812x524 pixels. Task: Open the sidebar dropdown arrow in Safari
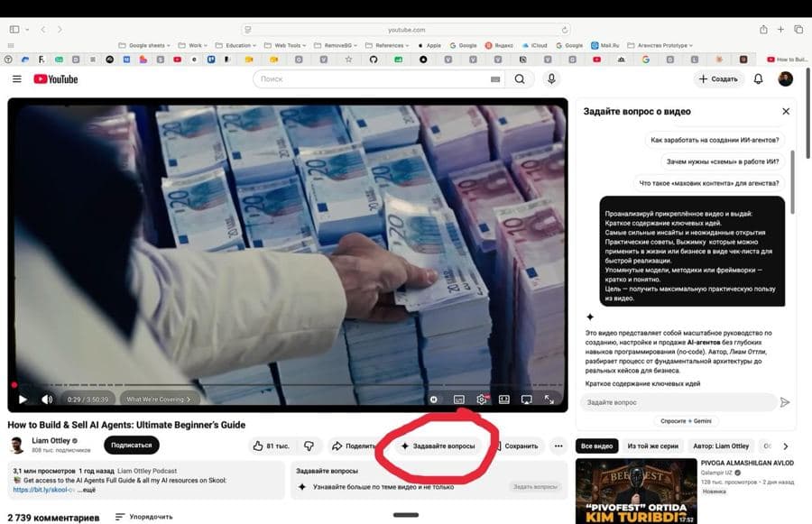coord(27,30)
